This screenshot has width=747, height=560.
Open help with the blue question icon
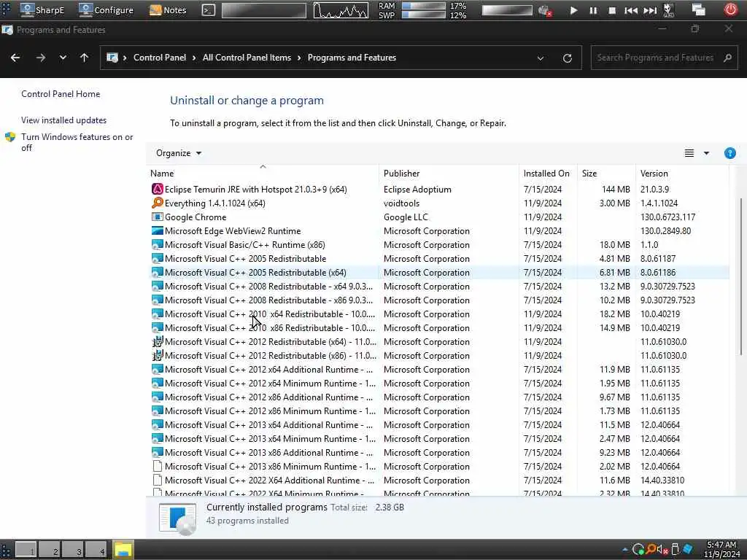click(x=729, y=153)
